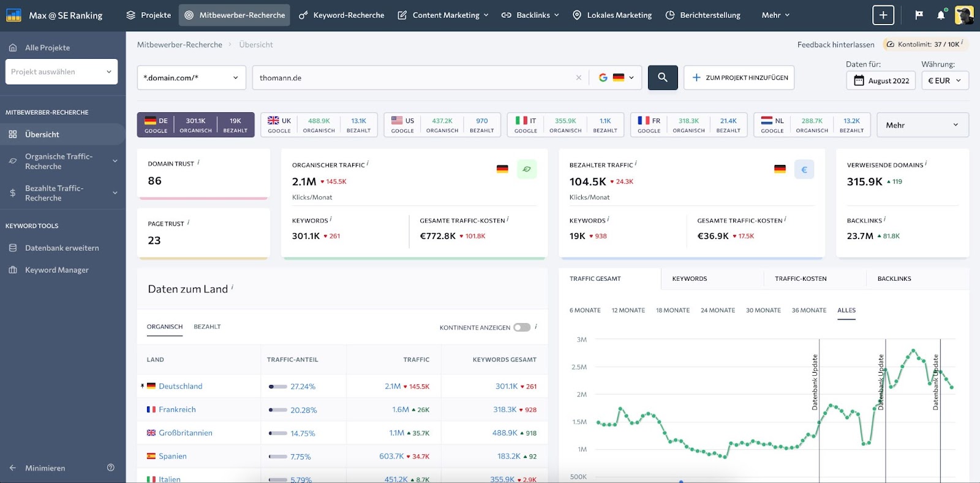Open the Deutschland country link

(x=180, y=386)
